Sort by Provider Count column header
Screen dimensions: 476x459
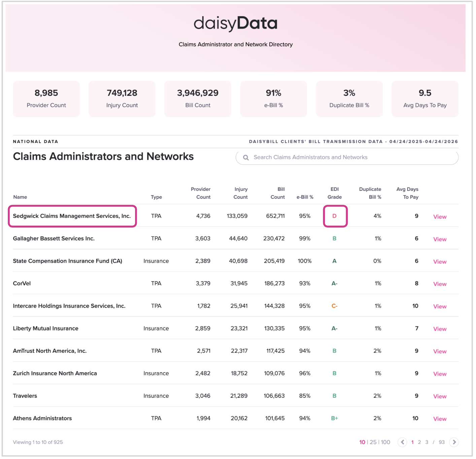tap(201, 193)
